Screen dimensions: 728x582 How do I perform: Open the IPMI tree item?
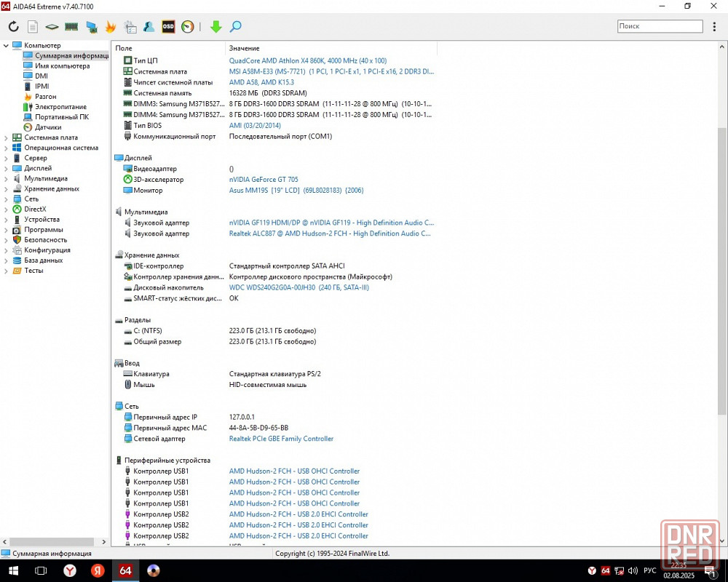click(x=41, y=87)
